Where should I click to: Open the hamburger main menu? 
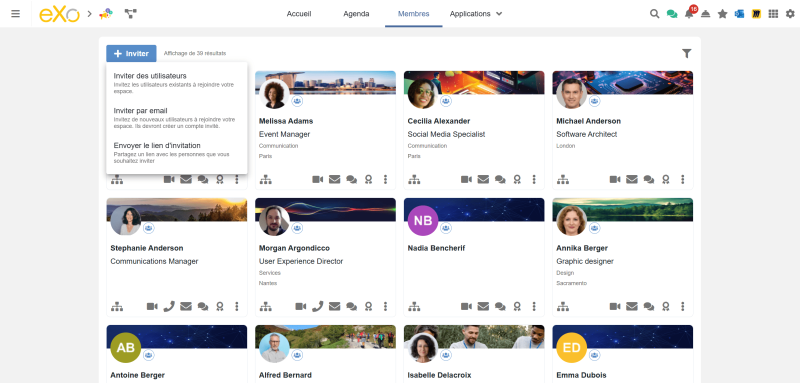pyautogui.click(x=15, y=14)
